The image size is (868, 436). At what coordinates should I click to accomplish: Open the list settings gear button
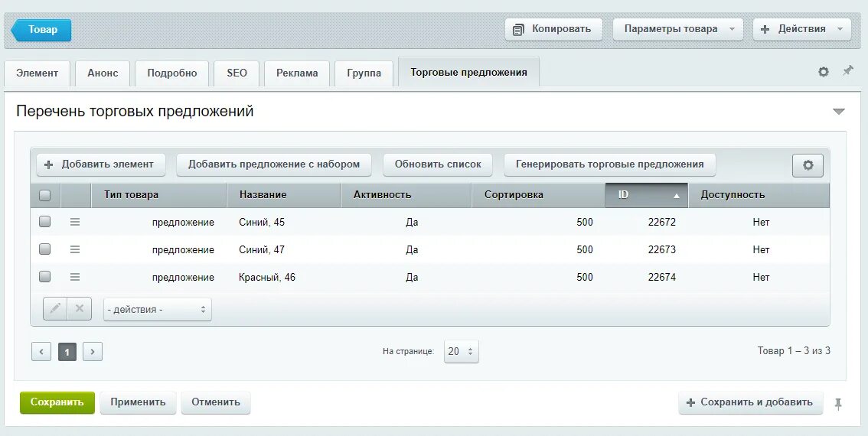pyautogui.click(x=808, y=165)
